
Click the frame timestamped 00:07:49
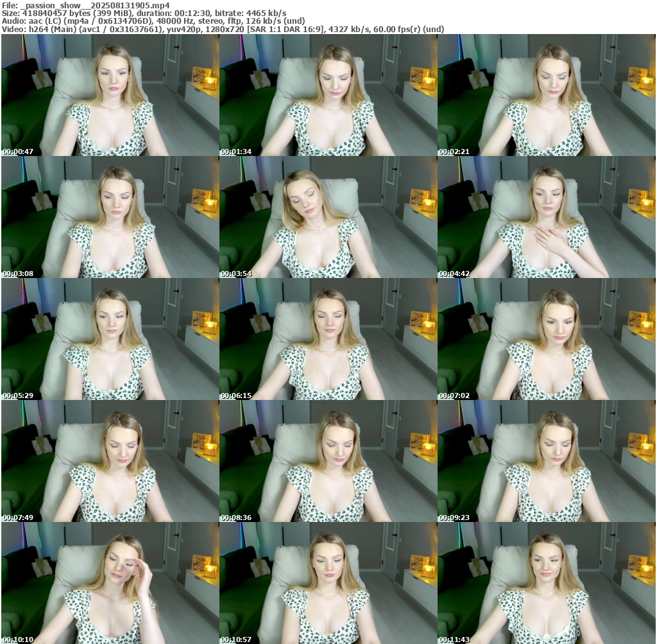(x=110, y=461)
